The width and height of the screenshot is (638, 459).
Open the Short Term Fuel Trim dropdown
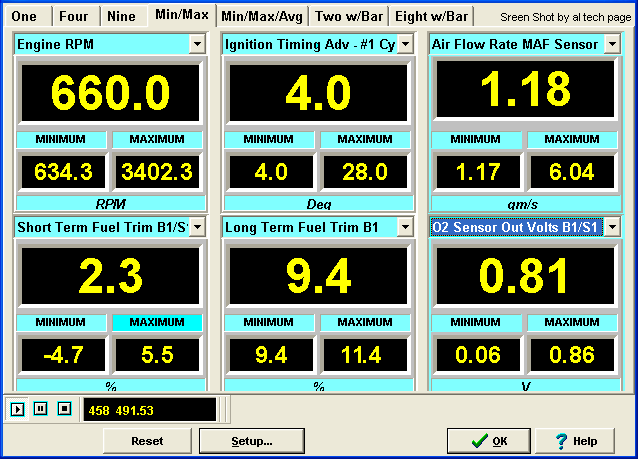(197, 227)
